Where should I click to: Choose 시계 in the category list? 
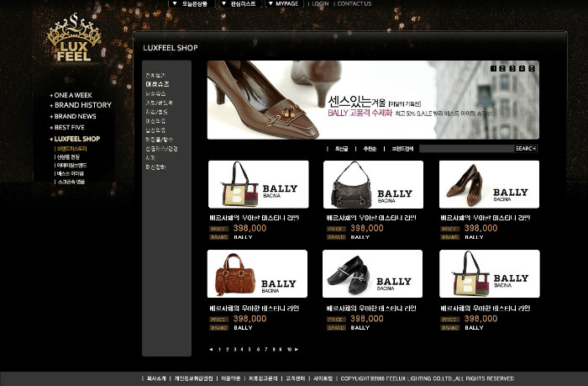point(150,158)
